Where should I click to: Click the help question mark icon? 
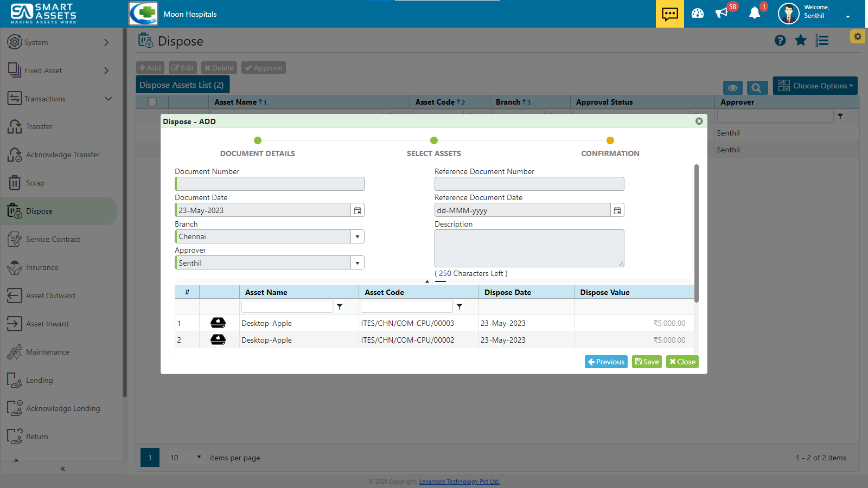[x=780, y=41]
